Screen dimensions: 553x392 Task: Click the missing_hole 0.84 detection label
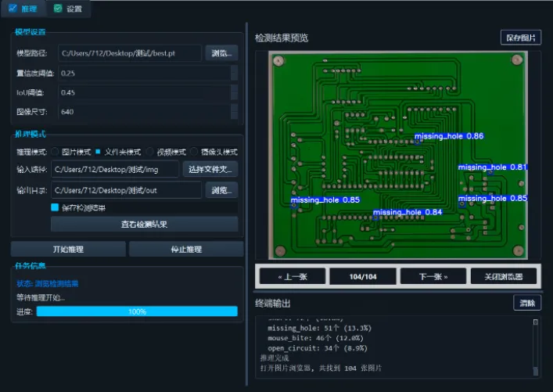[408, 212]
